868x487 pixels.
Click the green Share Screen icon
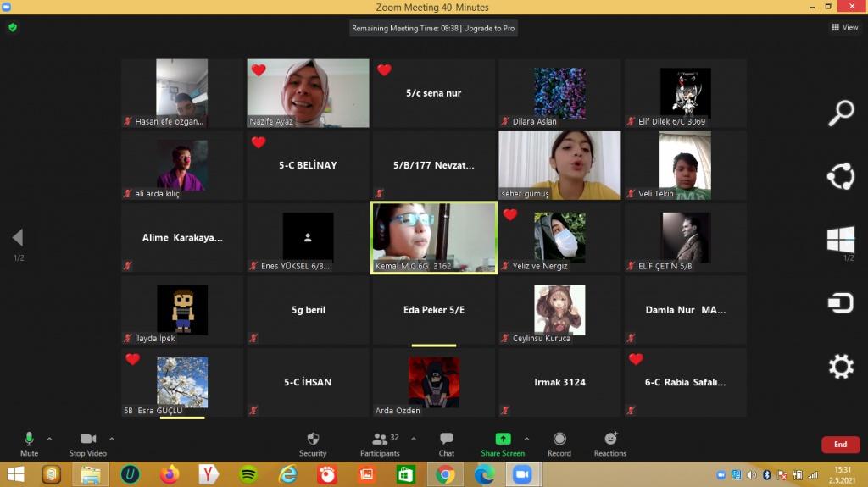point(503,439)
